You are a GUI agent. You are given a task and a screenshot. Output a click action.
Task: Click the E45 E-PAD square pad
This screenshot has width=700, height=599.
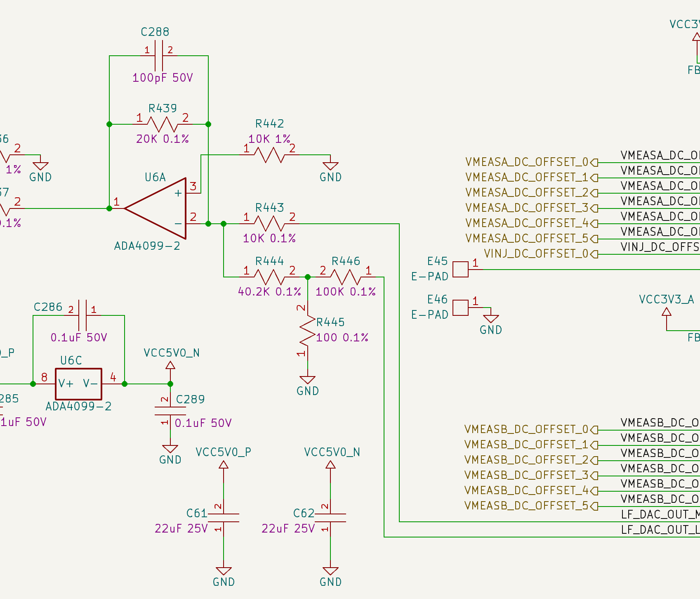click(460, 270)
